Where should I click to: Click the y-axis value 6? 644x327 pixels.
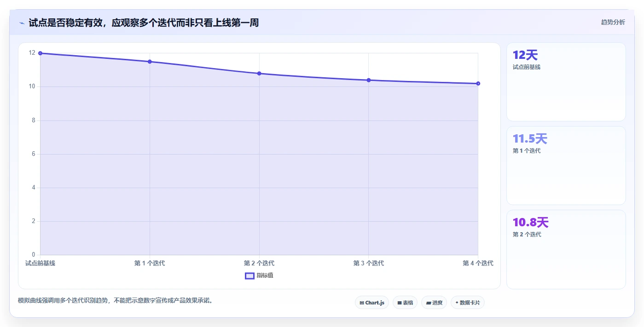[33, 154]
